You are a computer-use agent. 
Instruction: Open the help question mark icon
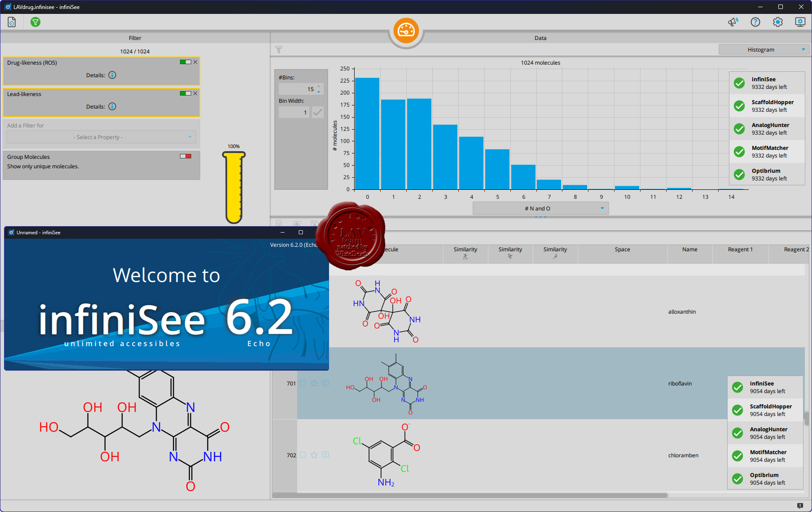tap(755, 22)
